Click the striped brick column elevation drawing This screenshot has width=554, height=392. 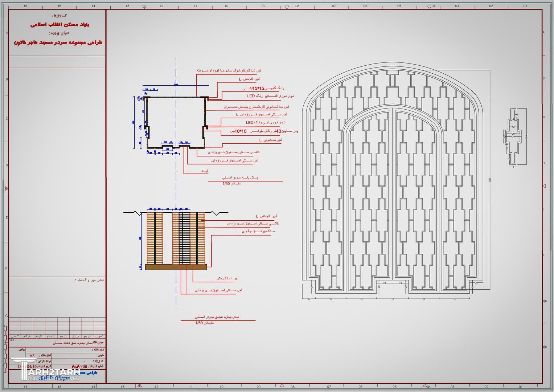click(176, 238)
